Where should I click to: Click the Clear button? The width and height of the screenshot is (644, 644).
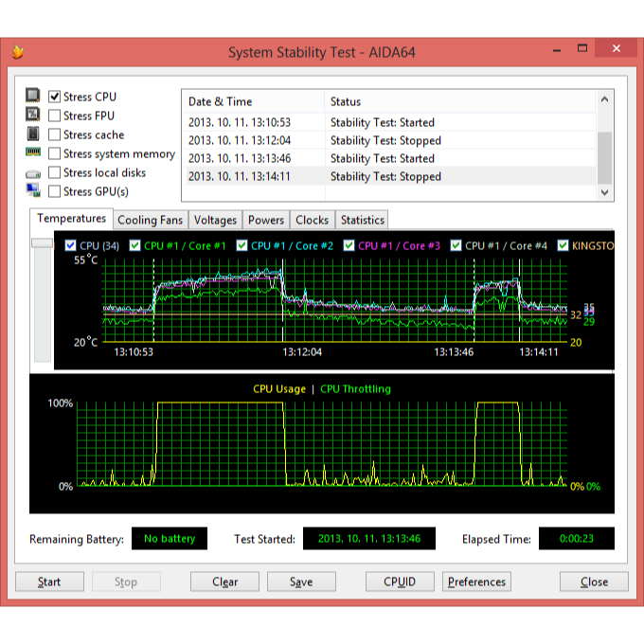coord(224,581)
